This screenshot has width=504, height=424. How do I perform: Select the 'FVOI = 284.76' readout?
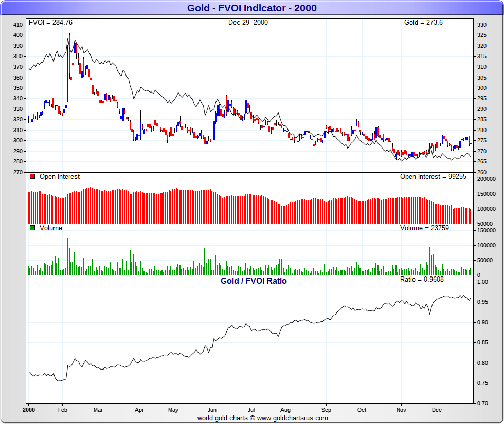coord(50,22)
